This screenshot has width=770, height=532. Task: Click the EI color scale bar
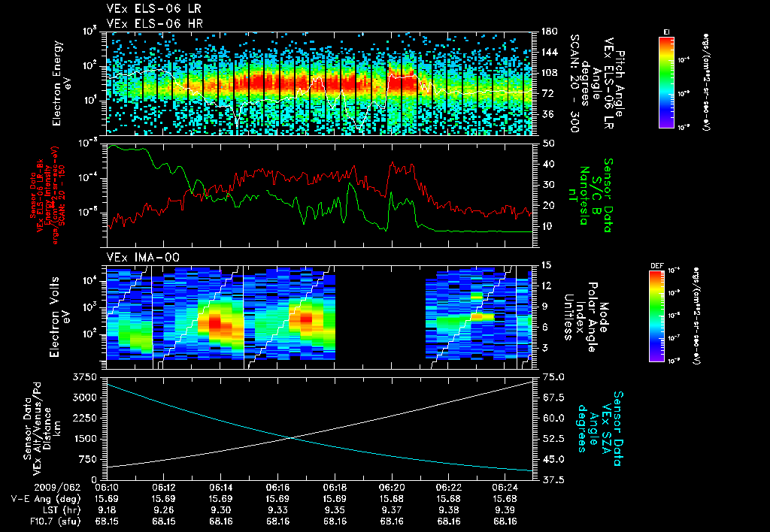coord(666,82)
